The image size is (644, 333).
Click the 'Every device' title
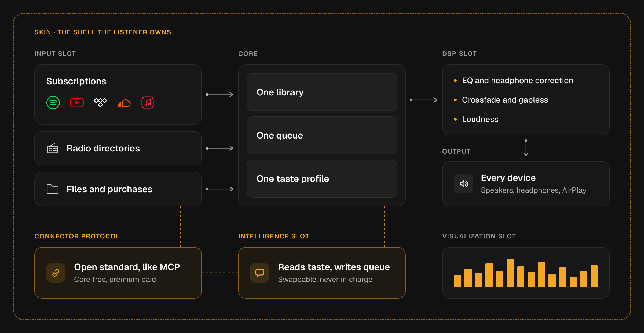pos(508,178)
